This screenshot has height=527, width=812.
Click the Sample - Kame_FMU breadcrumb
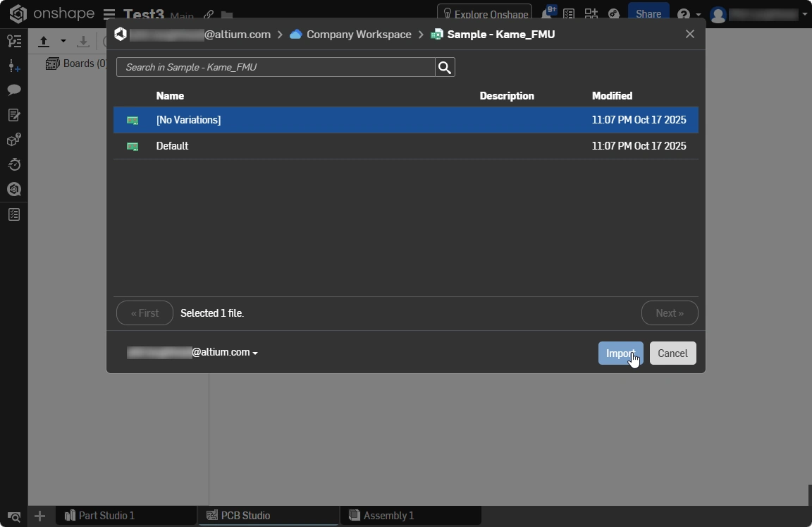click(500, 34)
